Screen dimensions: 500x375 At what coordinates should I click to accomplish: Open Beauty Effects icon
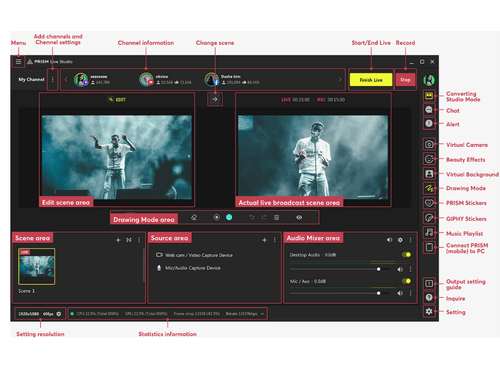tap(429, 159)
